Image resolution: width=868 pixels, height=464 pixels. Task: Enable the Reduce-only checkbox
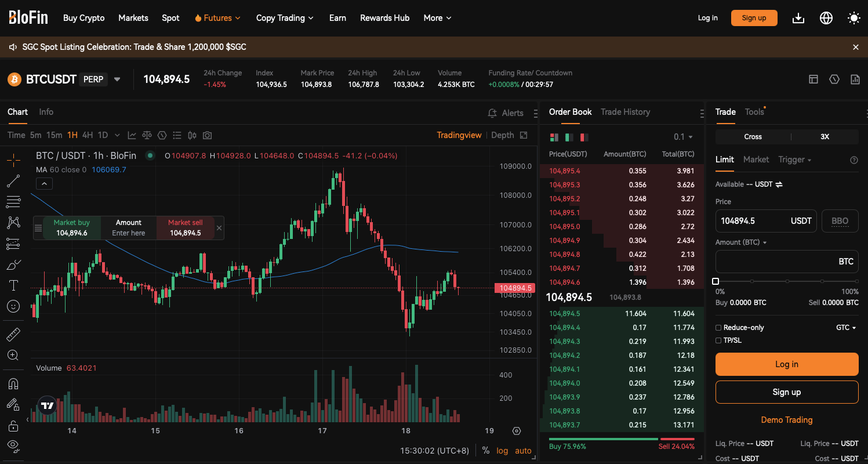point(718,328)
